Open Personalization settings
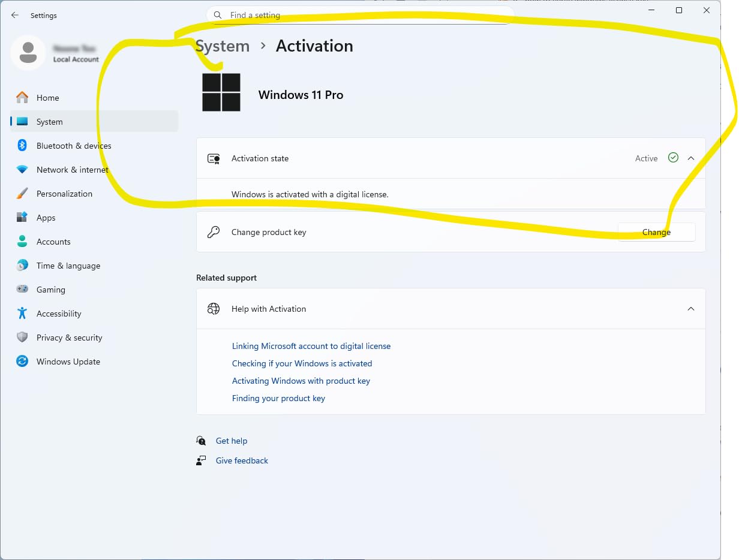Viewport: 739px width, 560px height. [x=94, y=194]
